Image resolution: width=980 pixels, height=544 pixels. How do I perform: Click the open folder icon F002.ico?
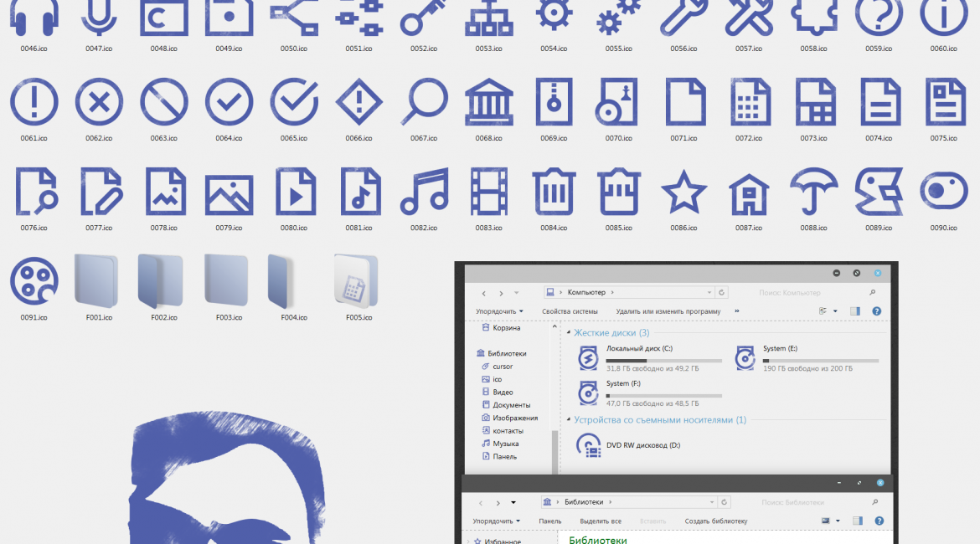[x=161, y=281]
